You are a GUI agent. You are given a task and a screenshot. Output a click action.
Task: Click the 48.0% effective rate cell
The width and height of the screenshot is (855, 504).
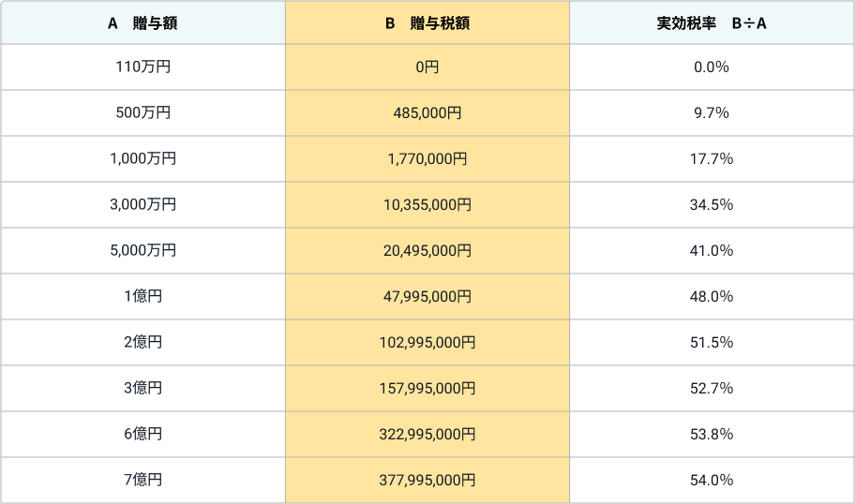pos(712,296)
